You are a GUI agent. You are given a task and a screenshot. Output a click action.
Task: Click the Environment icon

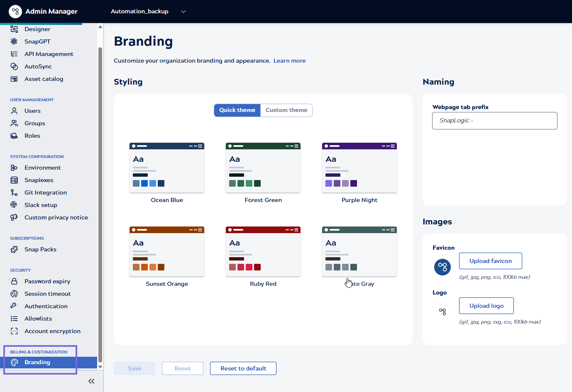pos(14,168)
